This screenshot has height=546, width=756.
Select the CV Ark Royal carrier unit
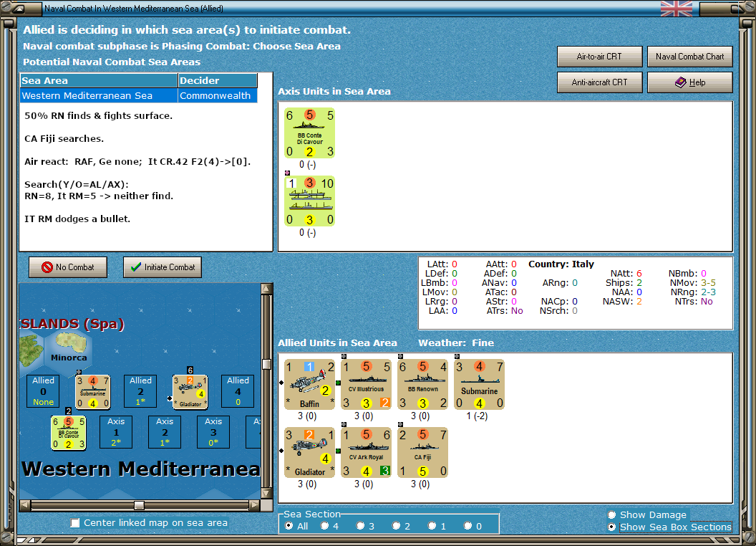(x=366, y=453)
